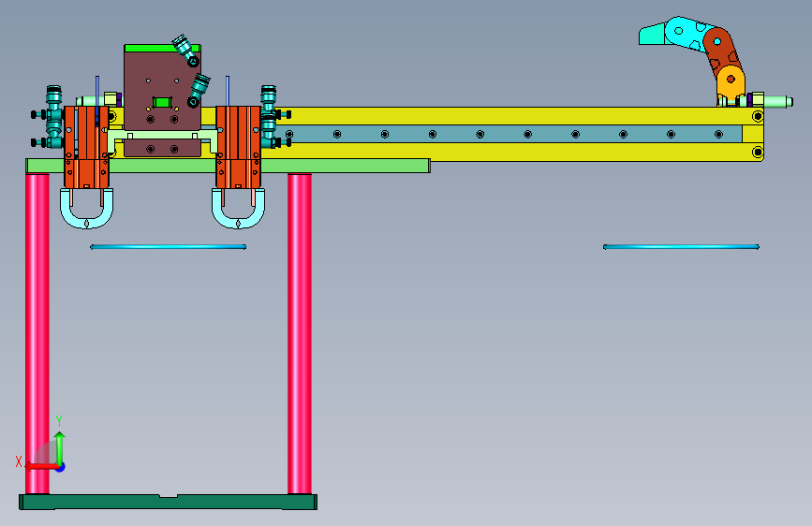Select the green Y-axis arrow of the triad
Image resolution: width=812 pixels, height=526 pixels.
click(60, 447)
